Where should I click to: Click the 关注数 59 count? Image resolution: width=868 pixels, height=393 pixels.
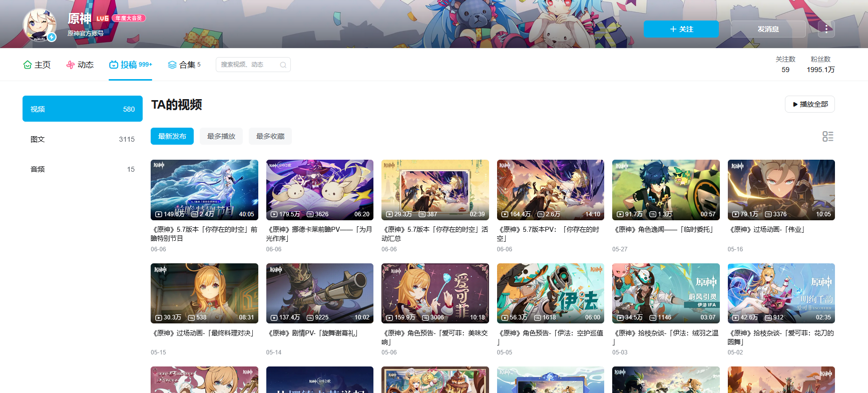point(785,65)
